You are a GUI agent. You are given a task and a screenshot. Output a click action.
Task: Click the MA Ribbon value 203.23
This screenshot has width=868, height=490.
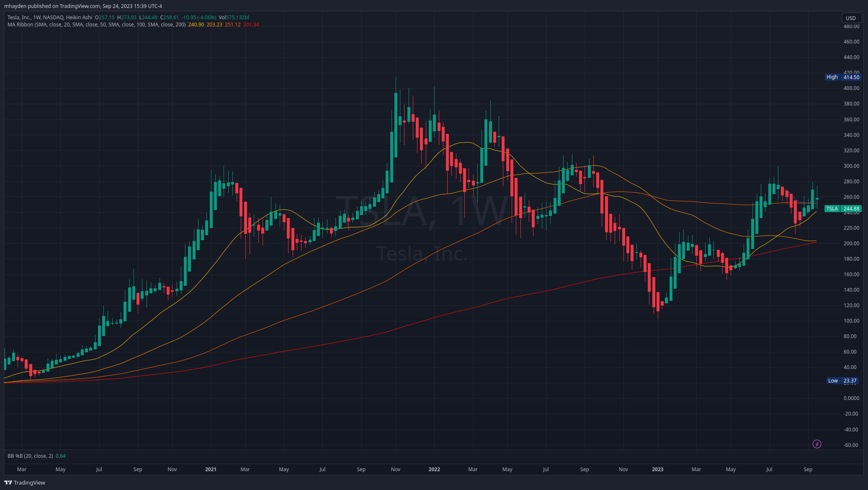[214, 25]
